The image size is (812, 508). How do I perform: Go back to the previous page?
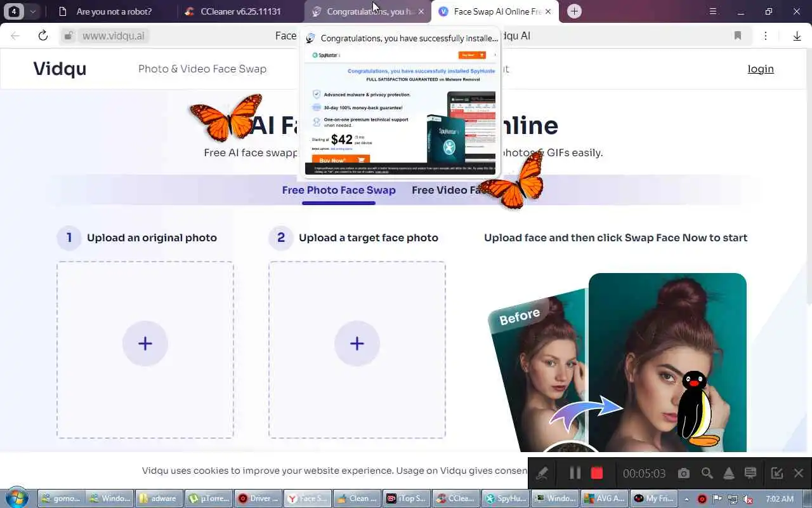click(x=15, y=36)
